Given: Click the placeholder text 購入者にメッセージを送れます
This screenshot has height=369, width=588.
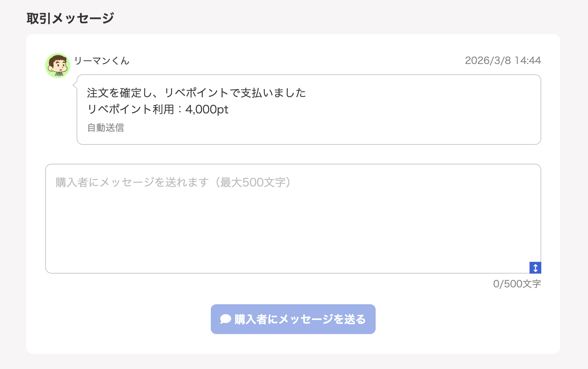Looking at the screenshot, I should tap(173, 182).
